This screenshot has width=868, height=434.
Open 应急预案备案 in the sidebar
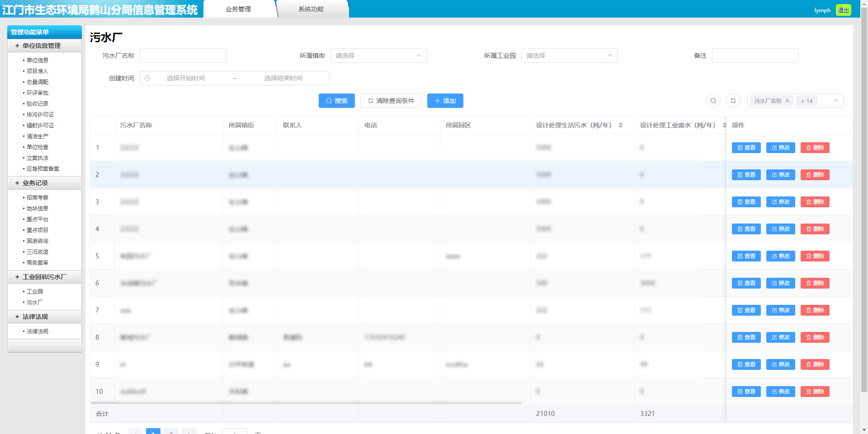(42, 168)
